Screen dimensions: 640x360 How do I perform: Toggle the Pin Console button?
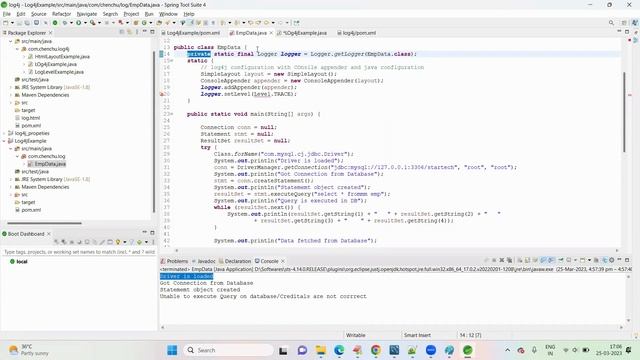tap(560, 260)
